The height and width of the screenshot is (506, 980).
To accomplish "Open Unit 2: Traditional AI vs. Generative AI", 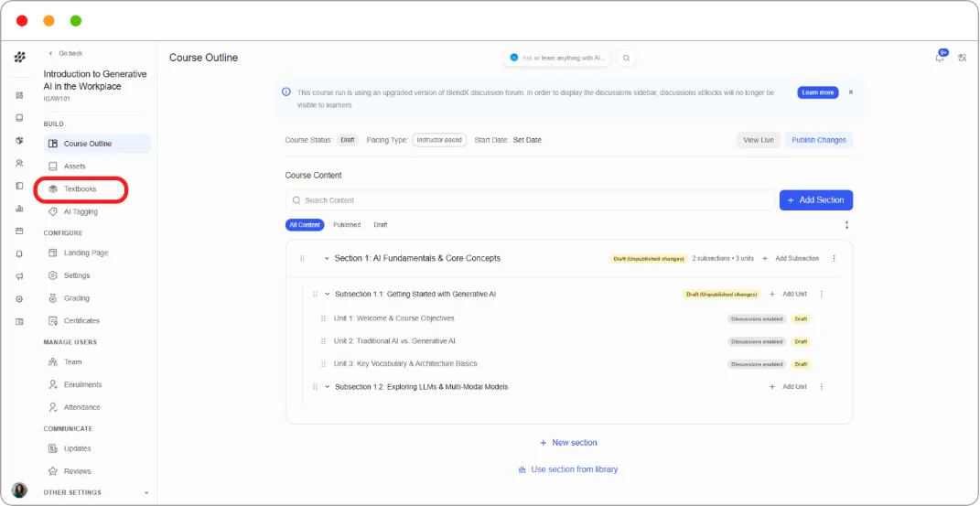I will (394, 341).
